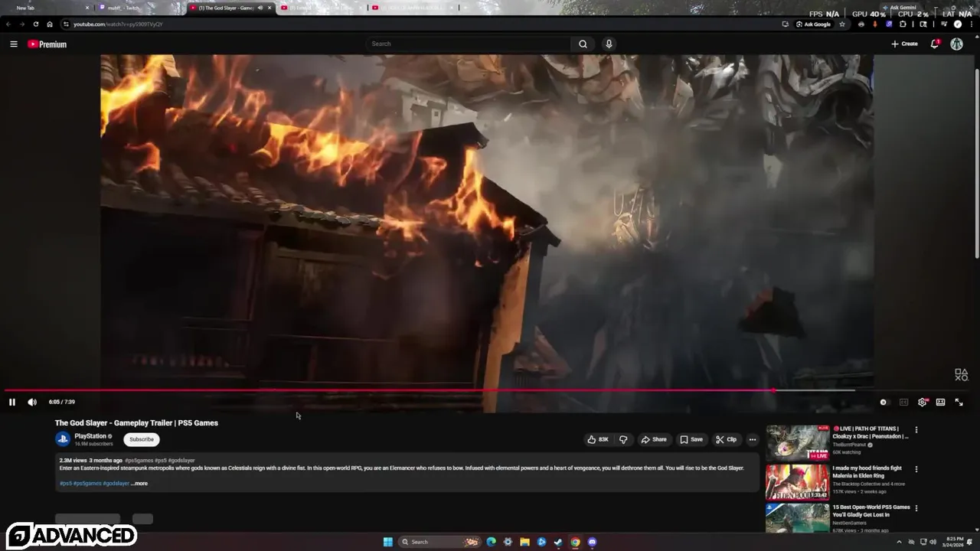The height and width of the screenshot is (551, 980).
Task: Mute The God Slayer tab audio icon
Action: pyautogui.click(x=260, y=8)
